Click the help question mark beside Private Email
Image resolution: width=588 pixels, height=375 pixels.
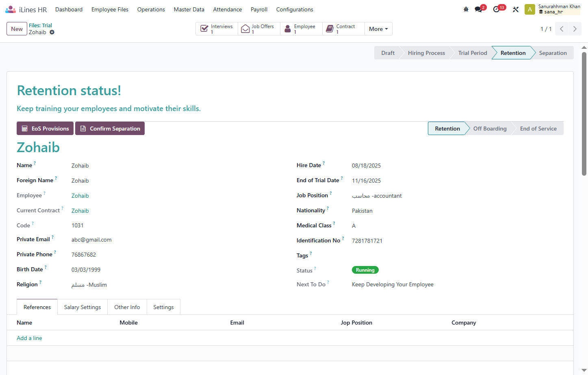click(52, 237)
